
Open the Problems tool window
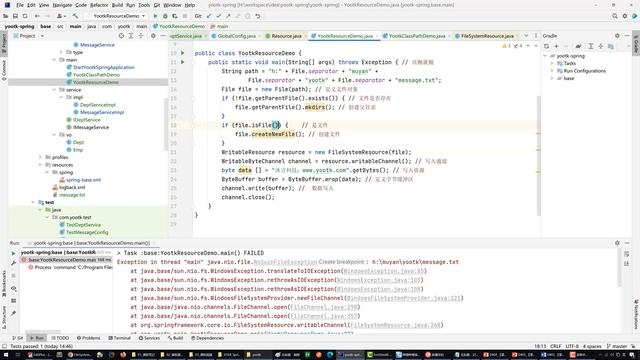[x=88, y=338]
